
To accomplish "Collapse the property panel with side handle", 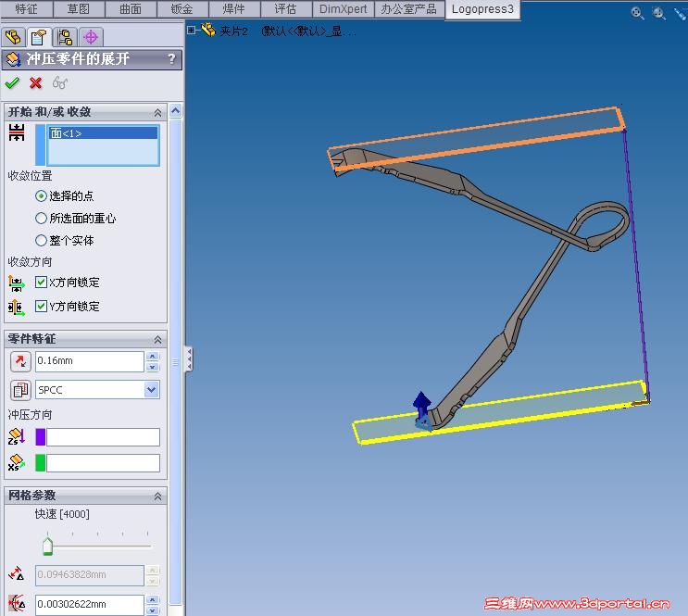I will point(189,359).
